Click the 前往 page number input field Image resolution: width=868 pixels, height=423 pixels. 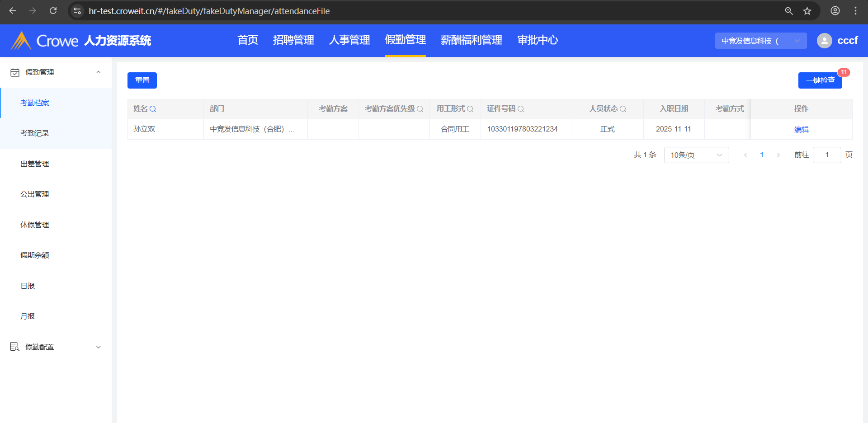(x=826, y=155)
